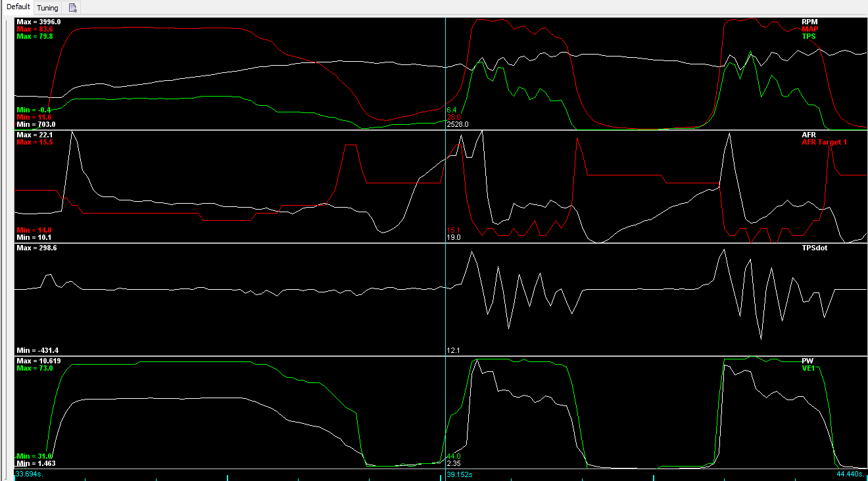
Task: Click the red MAP field label
Action: click(810, 29)
